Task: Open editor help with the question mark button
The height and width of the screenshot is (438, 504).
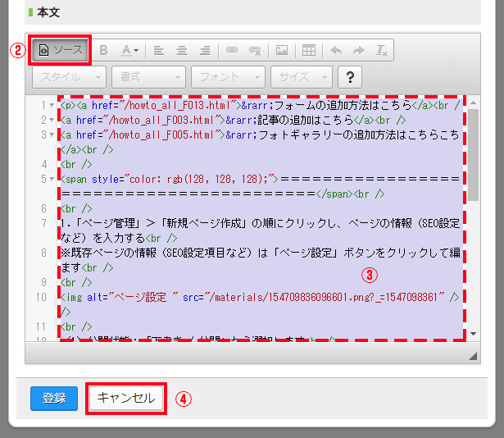Action: pos(350,77)
